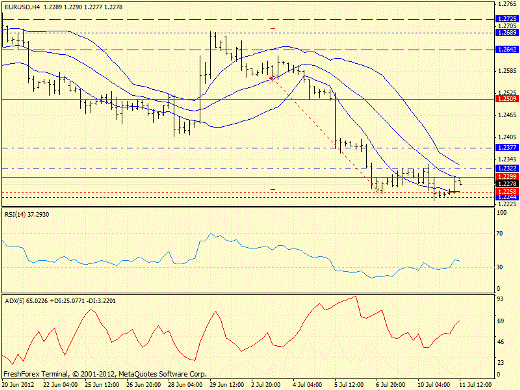
Task: Click the small blue dash marker near chart bottom
Action: tap(273, 189)
